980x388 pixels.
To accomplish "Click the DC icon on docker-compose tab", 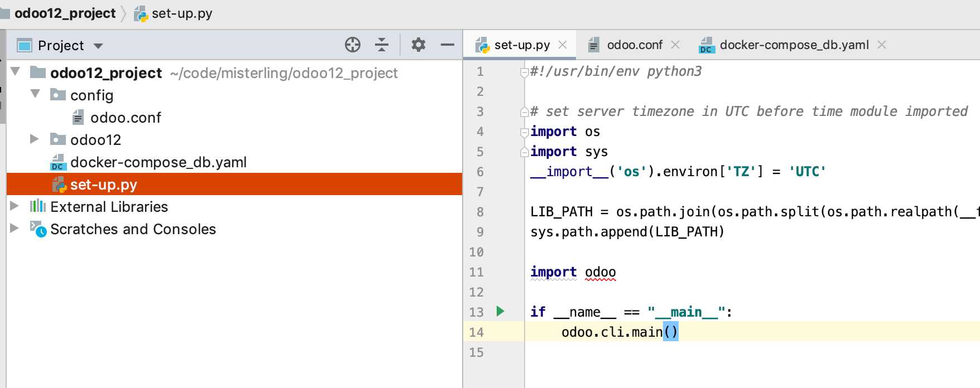I will tap(707, 45).
